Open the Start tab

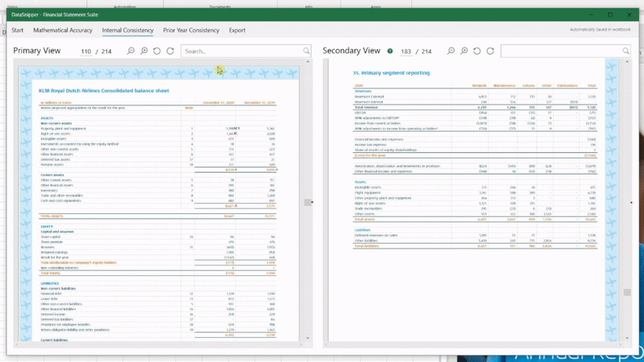pos(17,31)
